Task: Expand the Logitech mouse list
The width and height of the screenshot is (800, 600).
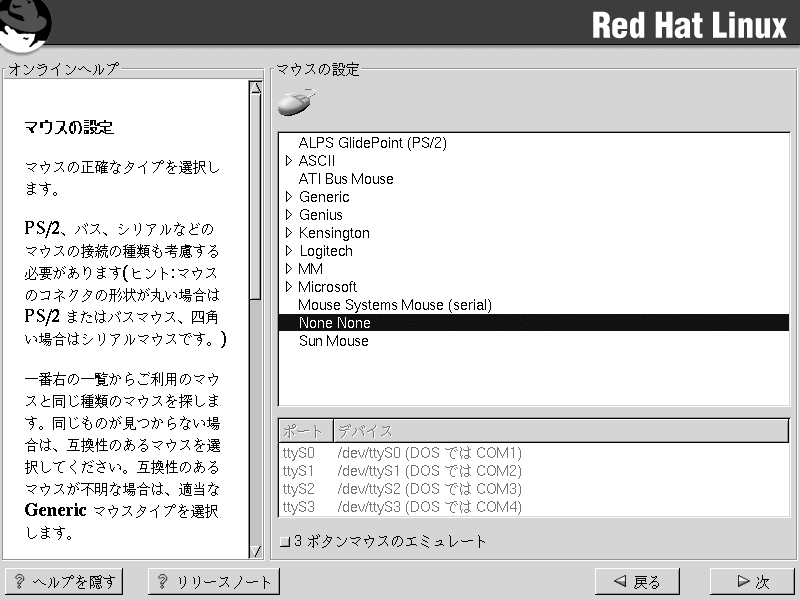Action: (288, 251)
